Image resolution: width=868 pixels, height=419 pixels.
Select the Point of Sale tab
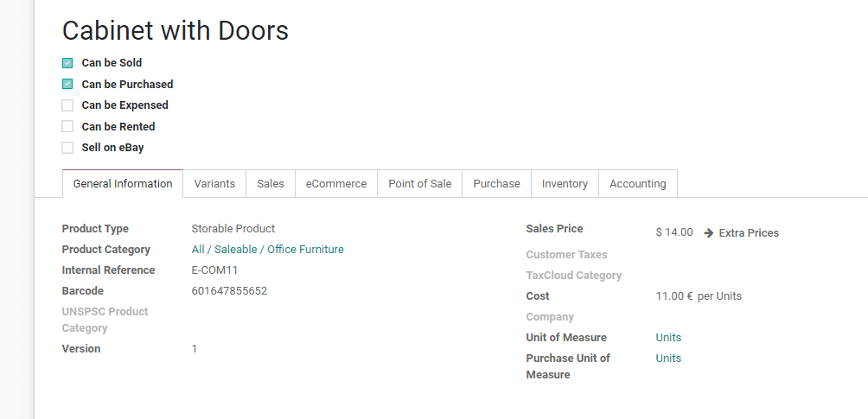(x=419, y=184)
